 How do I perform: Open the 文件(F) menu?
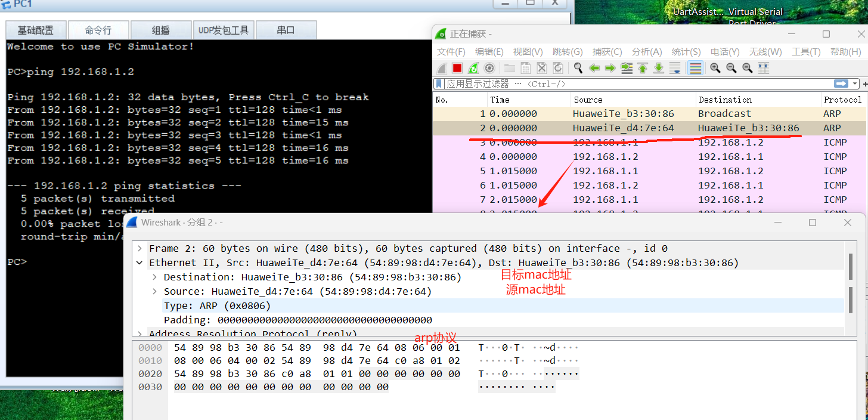click(451, 52)
